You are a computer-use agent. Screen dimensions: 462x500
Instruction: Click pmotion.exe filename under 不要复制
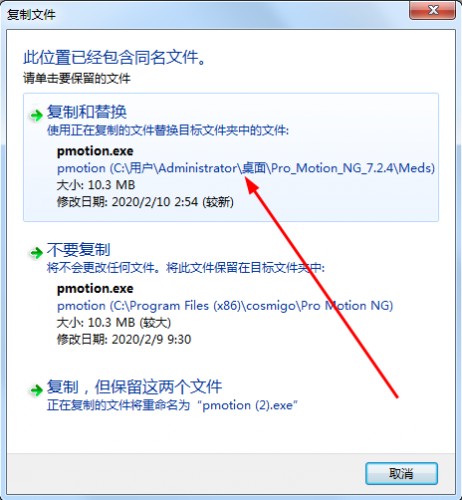point(95,289)
